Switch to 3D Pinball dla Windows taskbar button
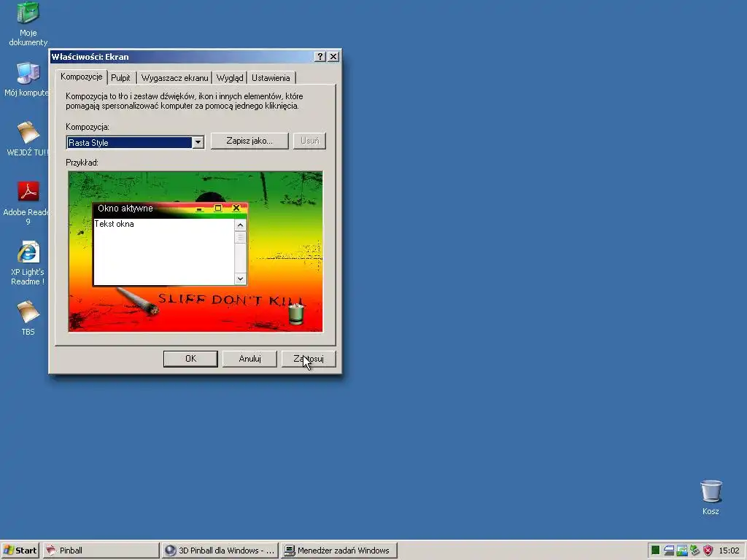Image resolution: width=747 pixels, height=560 pixels. point(220,551)
